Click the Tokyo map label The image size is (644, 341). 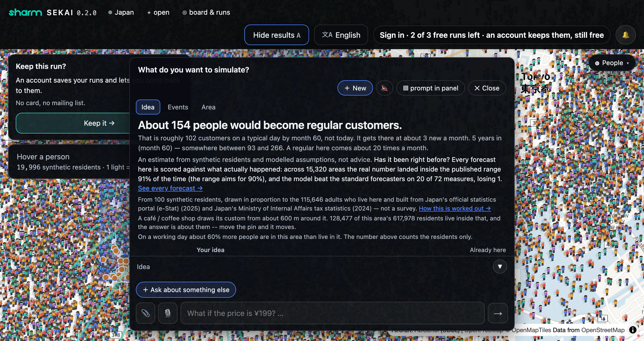[x=535, y=83]
